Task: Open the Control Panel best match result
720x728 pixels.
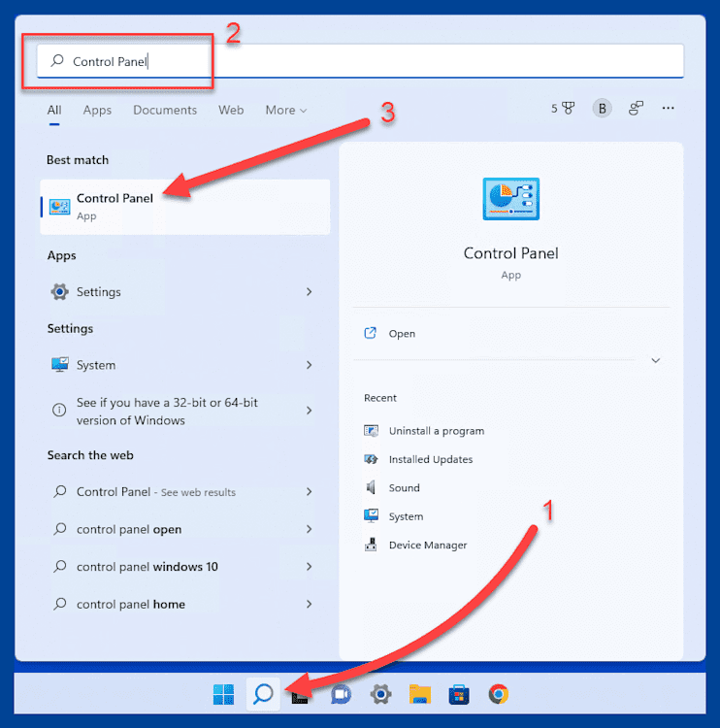Action: tap(185, 207)
